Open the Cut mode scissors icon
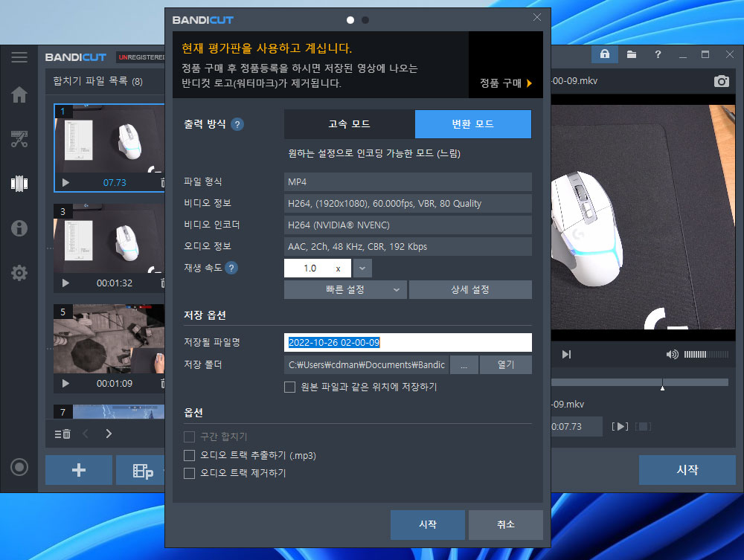The image size is (744, 560). (19, 139)
